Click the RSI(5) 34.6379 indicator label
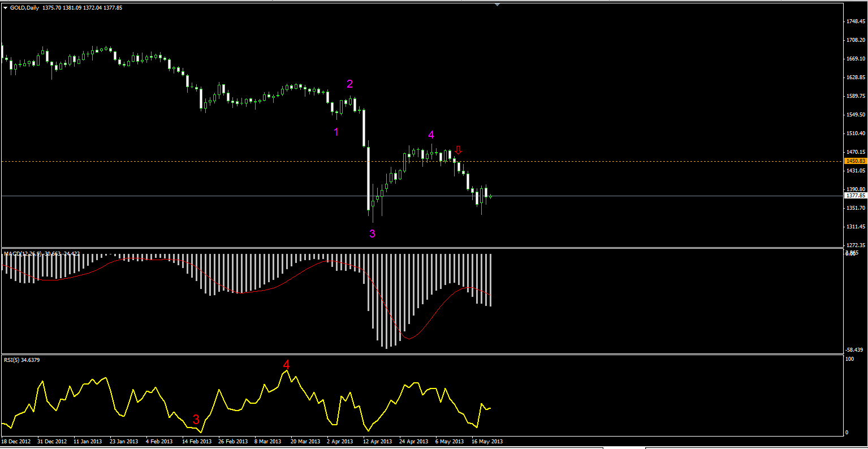868x449 pixels. click(22, 360)
